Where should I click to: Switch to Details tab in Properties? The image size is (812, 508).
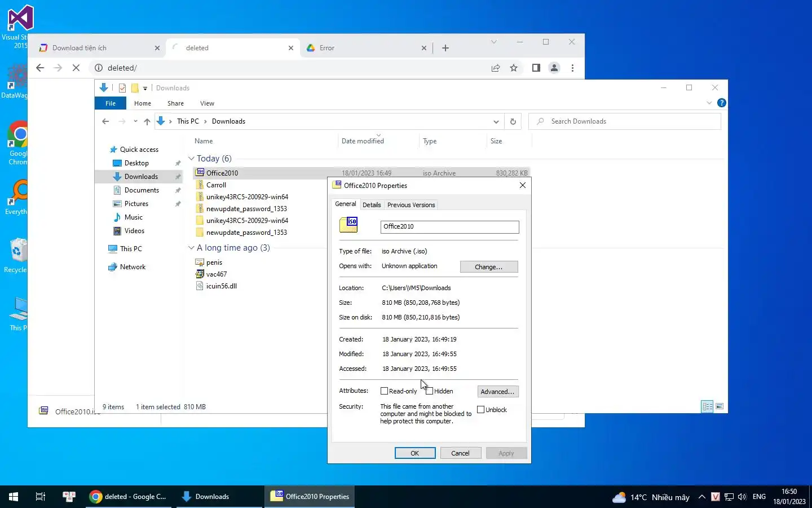[372, 205]
